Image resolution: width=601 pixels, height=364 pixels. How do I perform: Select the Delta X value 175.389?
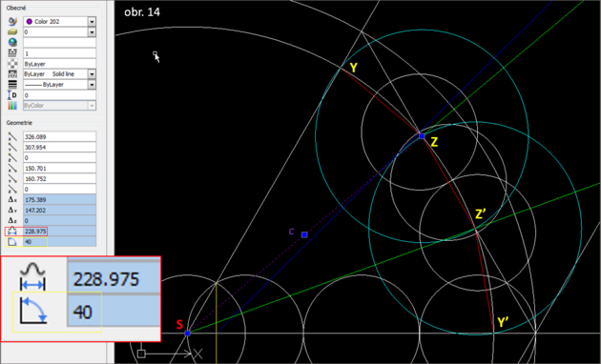[x=59, y=200]
